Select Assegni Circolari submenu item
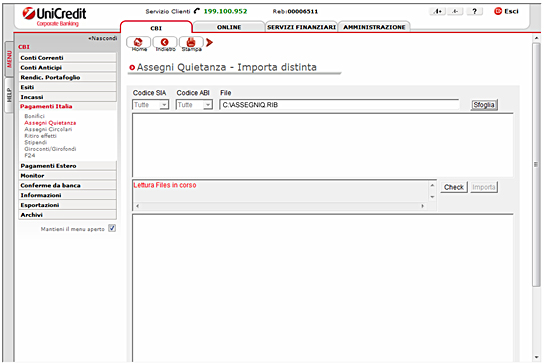 click(x=48, y=129)
